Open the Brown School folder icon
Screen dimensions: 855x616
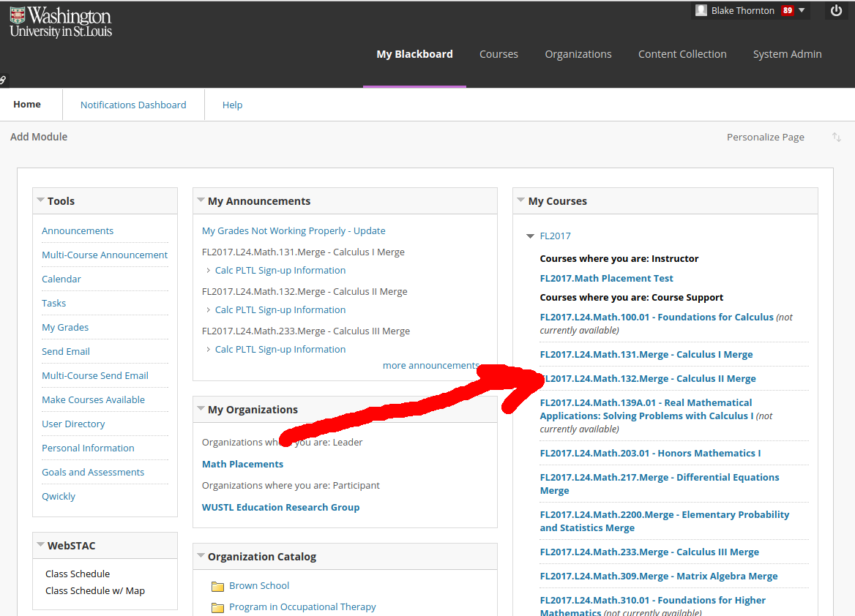[x=217, y=586]
